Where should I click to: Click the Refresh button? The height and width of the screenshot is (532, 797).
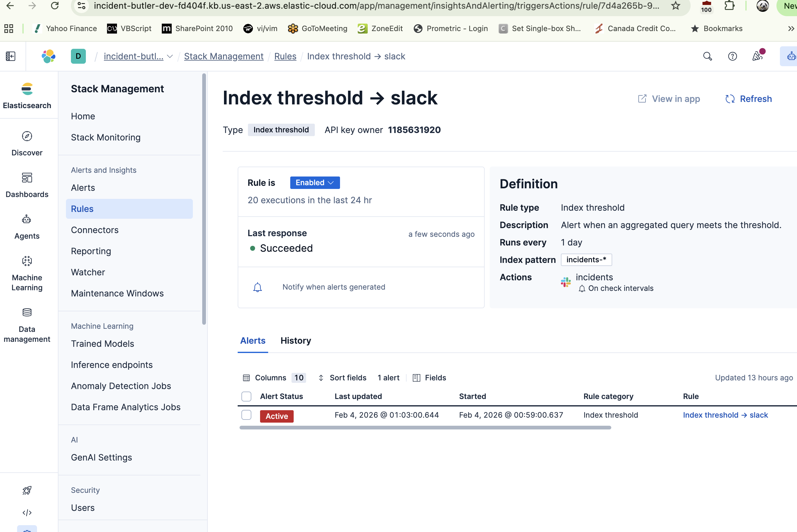pyautogui.click(x=748, y=99)
